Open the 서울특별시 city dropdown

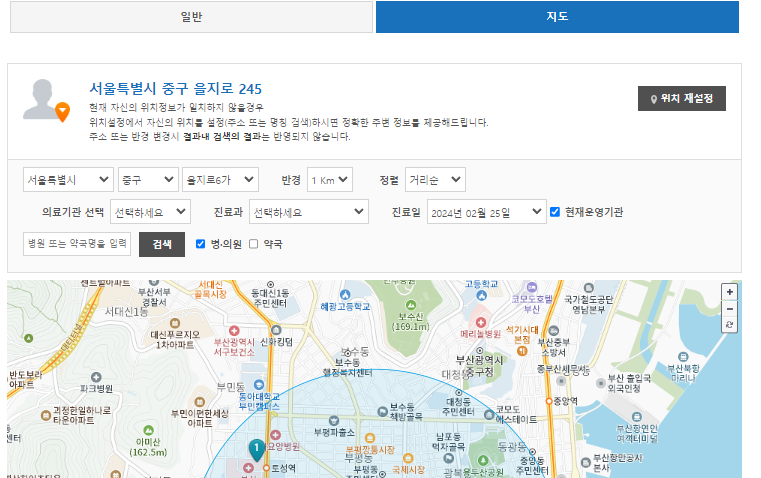tap(68, 180)
